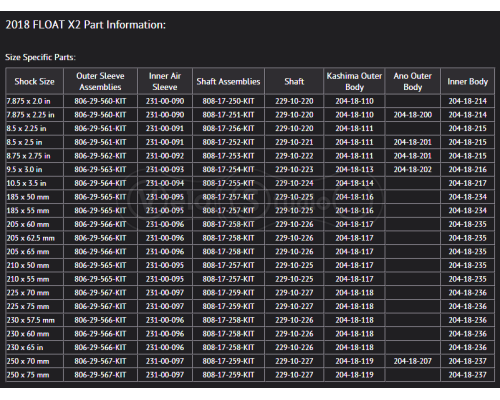This screenshot has height=400, width=500.
Task: Click the '8.5 x 2.5 in' shock size cell
Action: click(x=34, y=142)
